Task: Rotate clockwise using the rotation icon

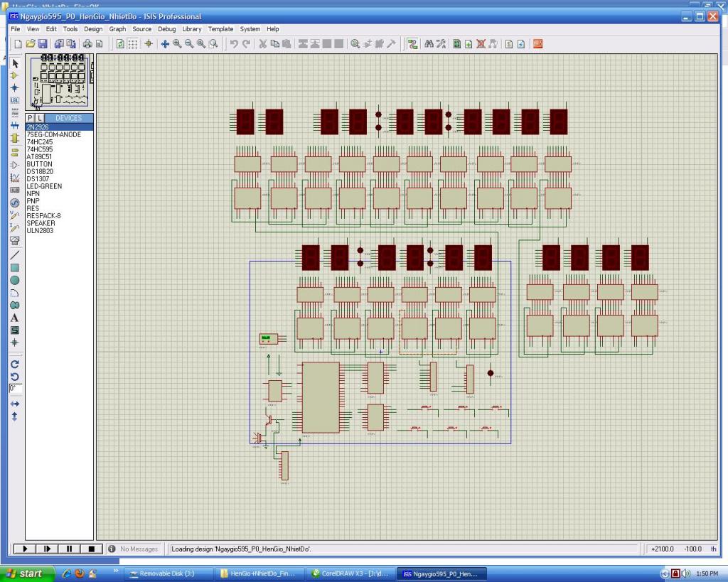Action: click(14, 364)
